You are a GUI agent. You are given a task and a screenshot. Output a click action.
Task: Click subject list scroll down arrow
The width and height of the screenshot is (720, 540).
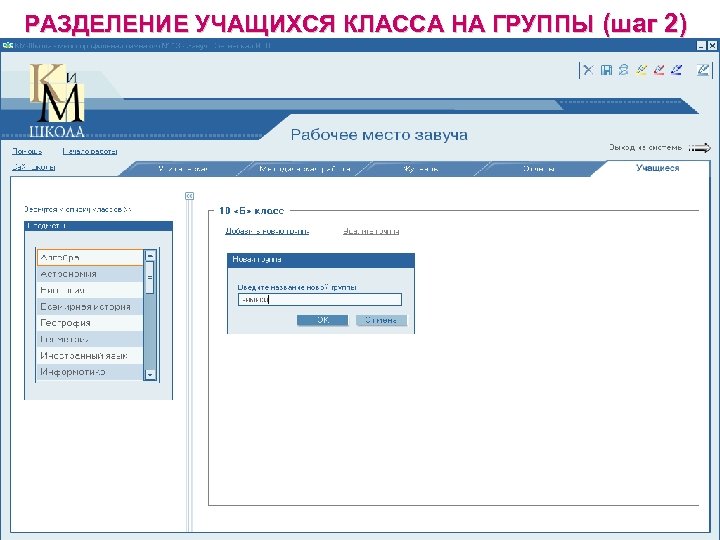pos(150,375)
